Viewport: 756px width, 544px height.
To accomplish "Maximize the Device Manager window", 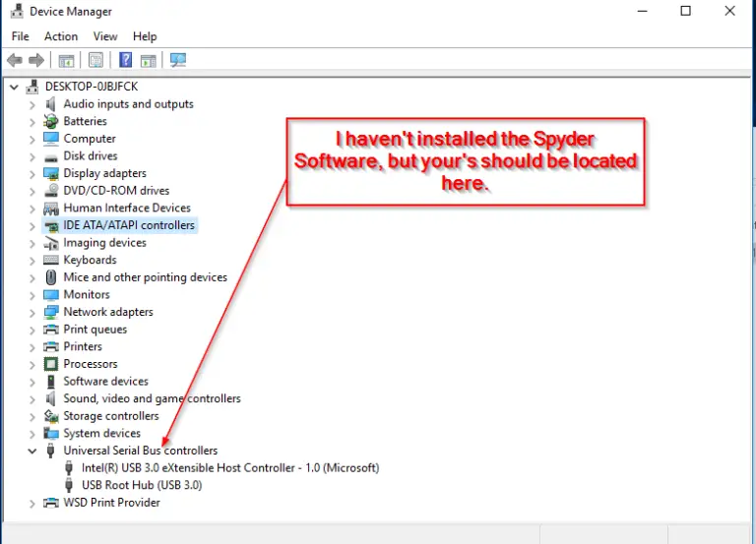I will click(x=685, y=11).
